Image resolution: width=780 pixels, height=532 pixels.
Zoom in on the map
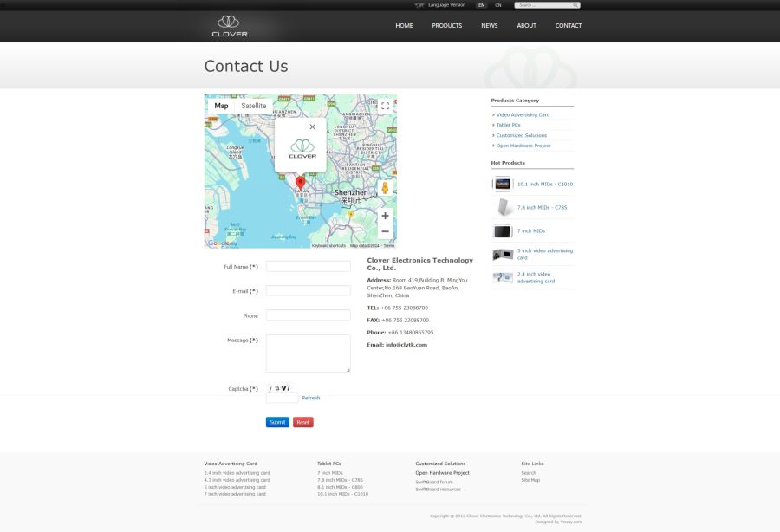[x=385, y=216]
